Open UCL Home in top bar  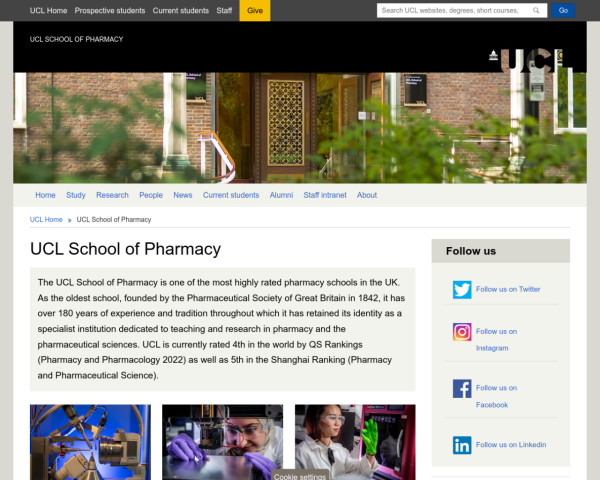coord(48,10)
